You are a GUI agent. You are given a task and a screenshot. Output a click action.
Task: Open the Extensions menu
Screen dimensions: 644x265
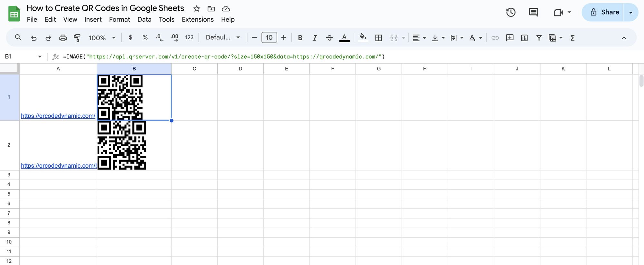[198, 19]
